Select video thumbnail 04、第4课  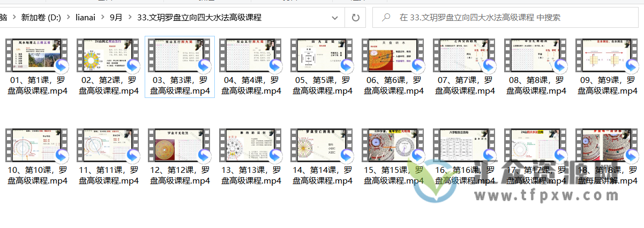[251, 56]
